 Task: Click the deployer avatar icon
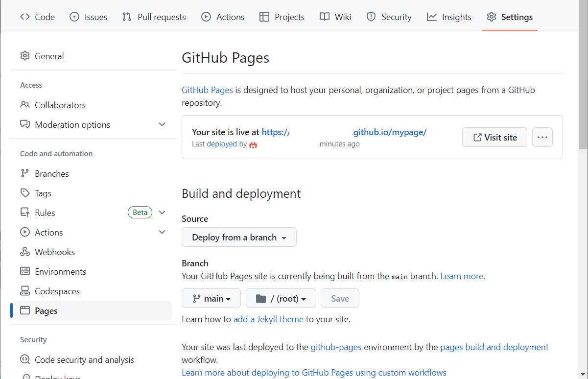(253, 144)
